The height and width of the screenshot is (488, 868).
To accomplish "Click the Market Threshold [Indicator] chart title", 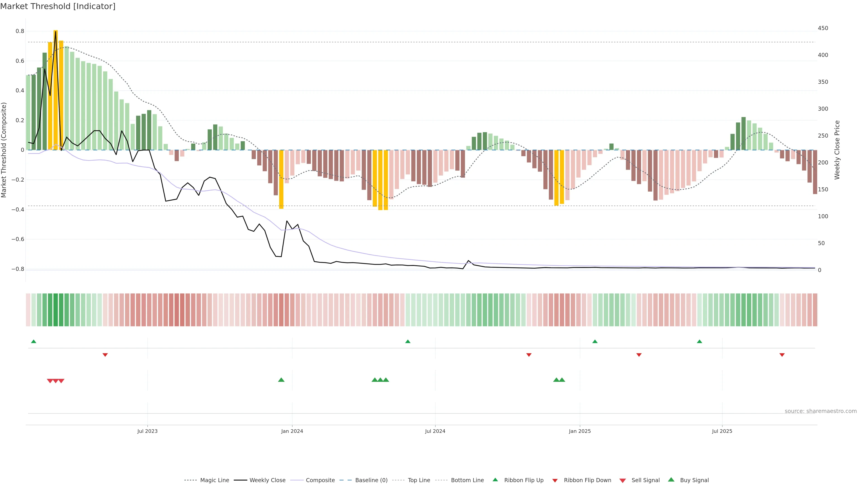I will (58, 6).
